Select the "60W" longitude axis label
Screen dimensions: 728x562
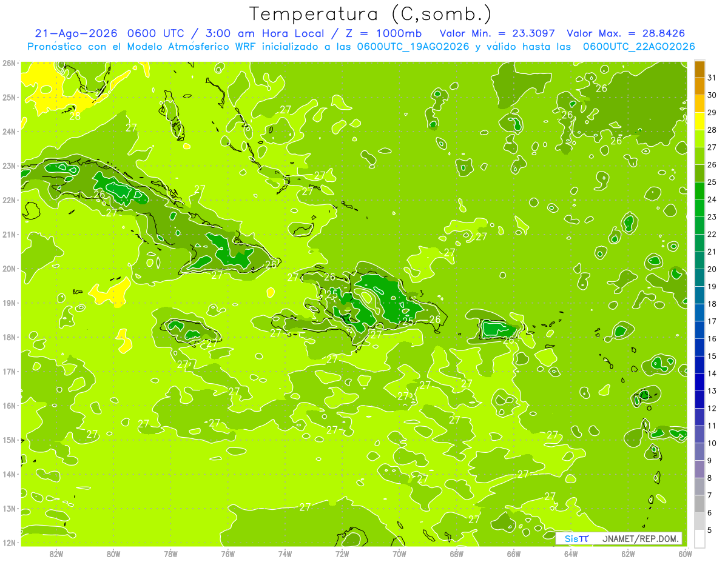[x=685, y=554]
